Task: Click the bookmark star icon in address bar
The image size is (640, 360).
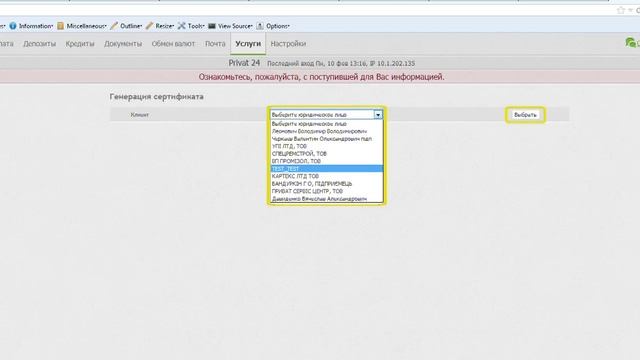Action: (x=621, y=10)
